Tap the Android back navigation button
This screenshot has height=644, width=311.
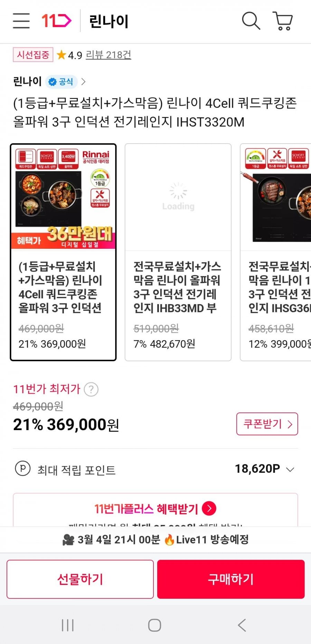pos(242,625)
